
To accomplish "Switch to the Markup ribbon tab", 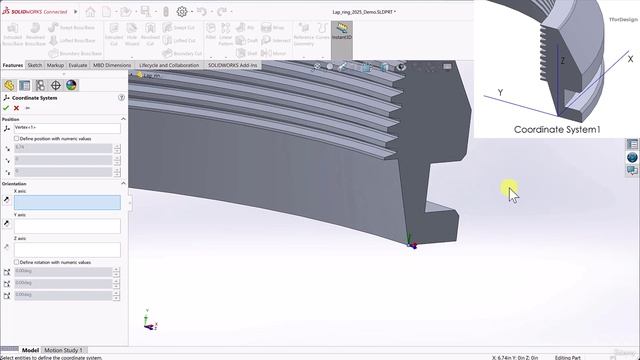I will (x=55, y=65).
